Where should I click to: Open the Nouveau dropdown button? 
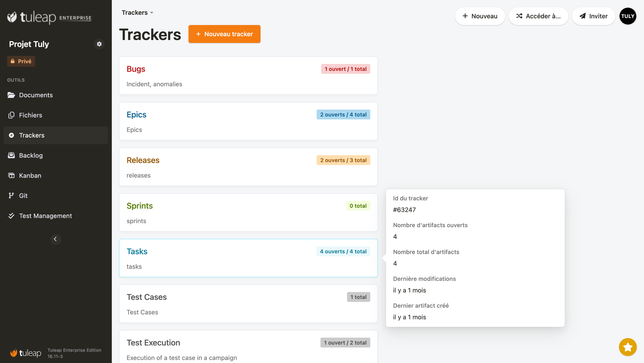[479, 16]
